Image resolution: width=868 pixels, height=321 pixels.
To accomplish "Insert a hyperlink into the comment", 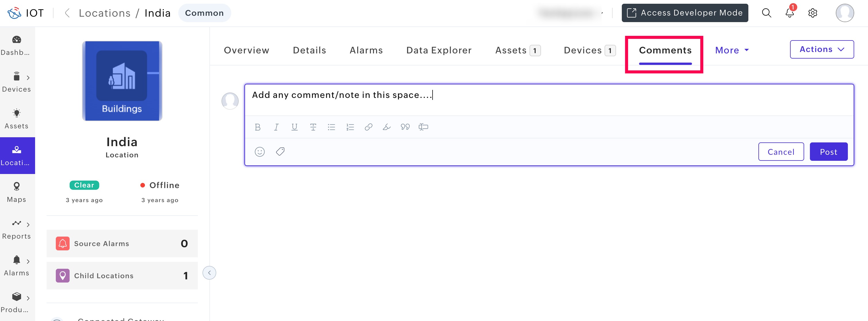I will (x=368, y=127).
